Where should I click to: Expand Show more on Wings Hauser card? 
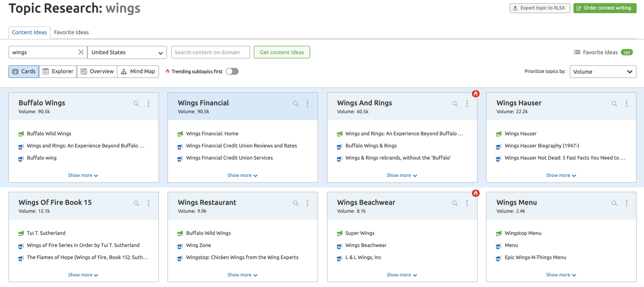(x=561, y=175)
